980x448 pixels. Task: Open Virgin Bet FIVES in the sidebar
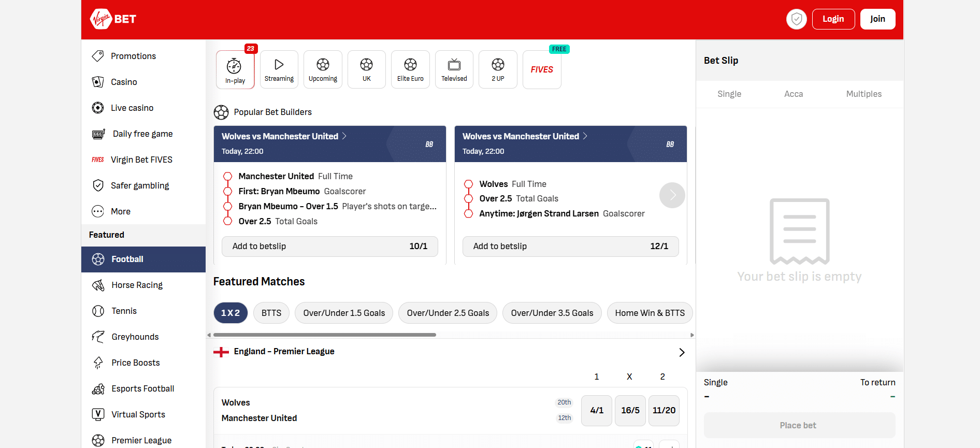click(143, 160)
